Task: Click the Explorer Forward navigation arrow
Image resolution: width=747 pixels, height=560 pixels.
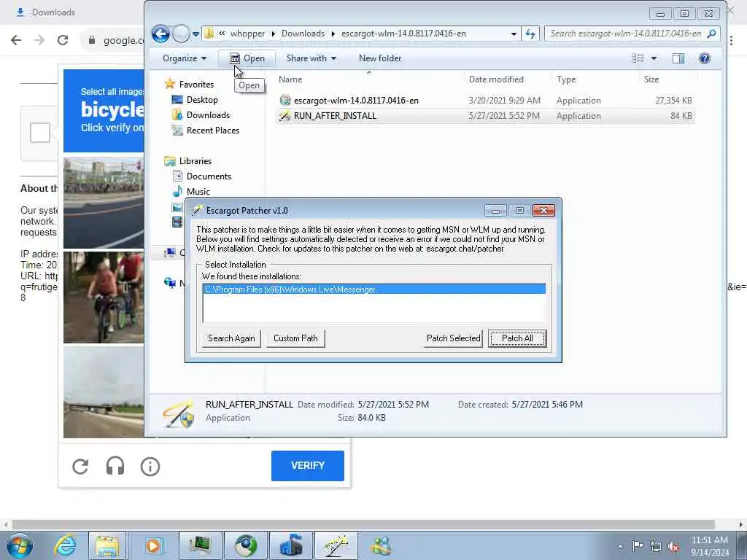Action: pyautogui.click(x=181, y=34)
